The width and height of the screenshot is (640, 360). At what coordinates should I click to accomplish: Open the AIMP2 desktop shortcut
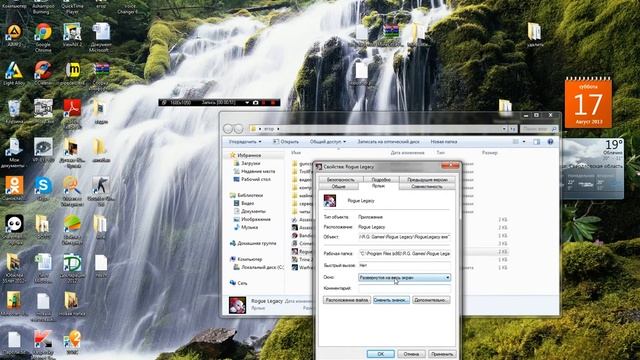tap(14, 35)
